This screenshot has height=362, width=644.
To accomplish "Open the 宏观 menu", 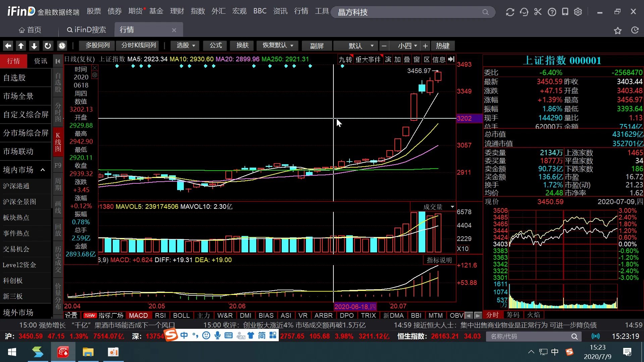I will click(239, 11).
